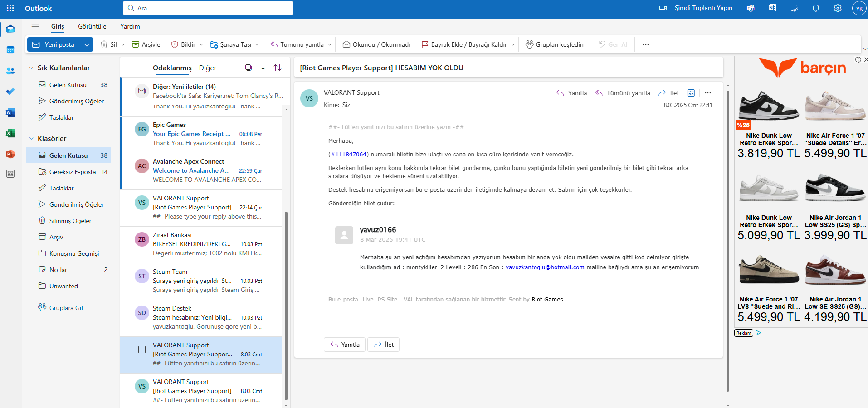Click Yanıtla button below message
This screenshot has height=408, width=868.
coord(345,345)
